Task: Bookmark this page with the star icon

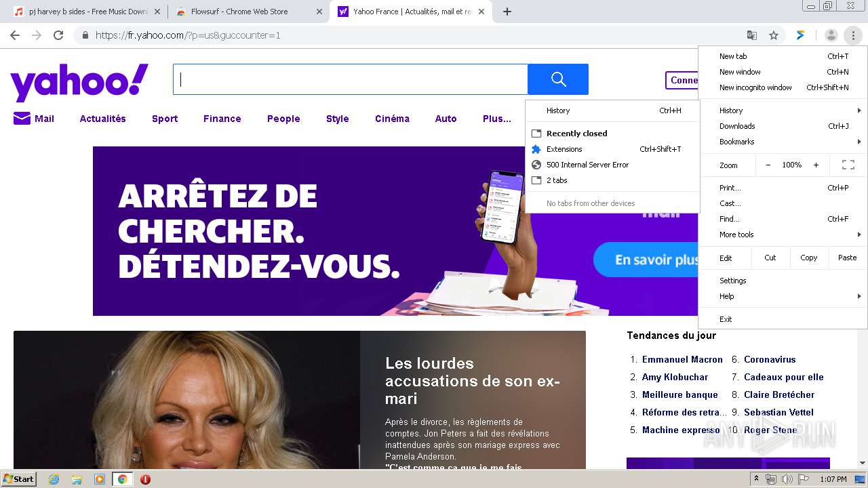Action: tap(774, 35)
